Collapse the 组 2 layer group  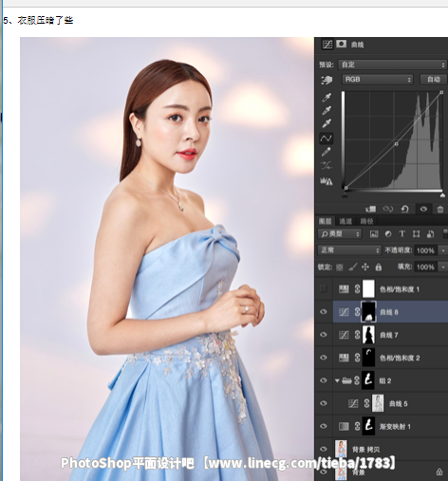pos(337,380)
